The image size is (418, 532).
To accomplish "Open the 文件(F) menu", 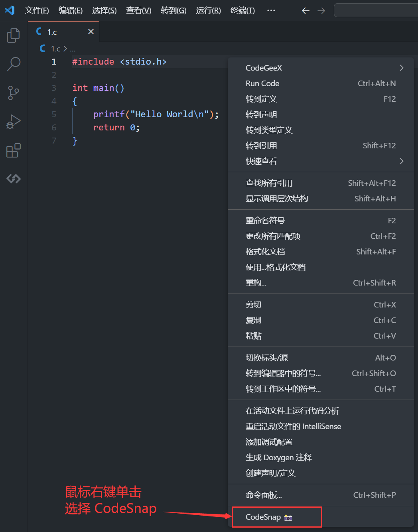I will coord(37,10).
